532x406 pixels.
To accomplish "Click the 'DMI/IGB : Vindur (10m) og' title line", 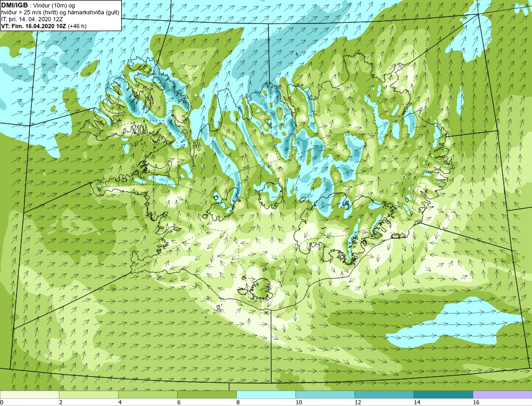I will click(x=38, y=5).
